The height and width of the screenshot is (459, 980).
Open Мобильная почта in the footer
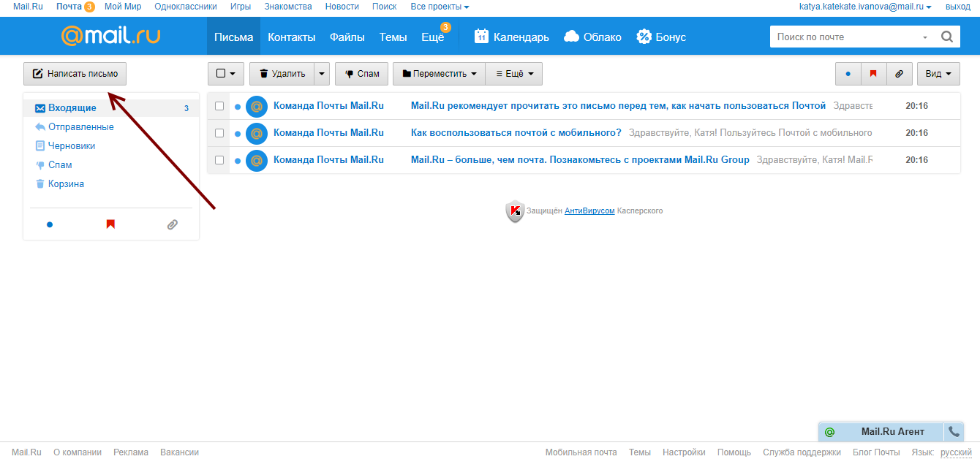[581, 452]
